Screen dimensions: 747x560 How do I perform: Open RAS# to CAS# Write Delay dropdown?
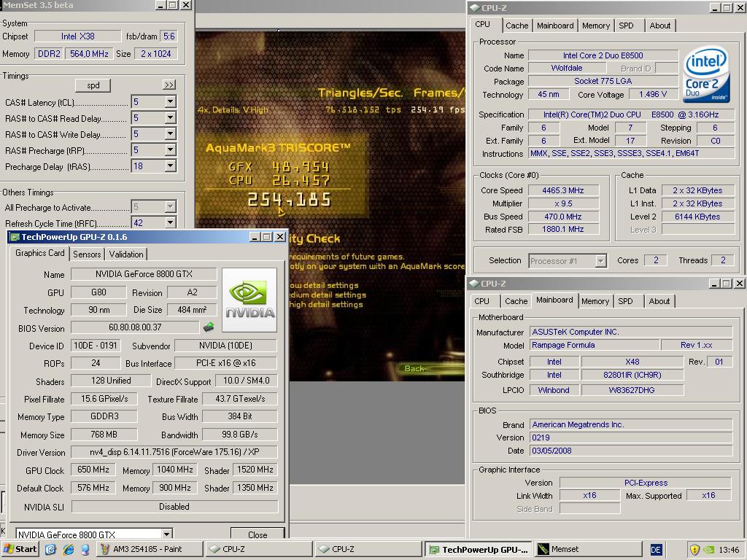[170, 134]
